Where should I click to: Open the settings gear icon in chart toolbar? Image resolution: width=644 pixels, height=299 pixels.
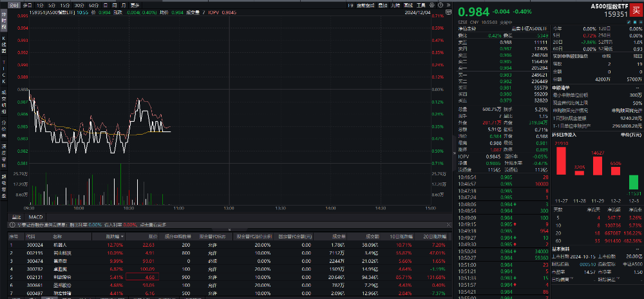(432, 5)
